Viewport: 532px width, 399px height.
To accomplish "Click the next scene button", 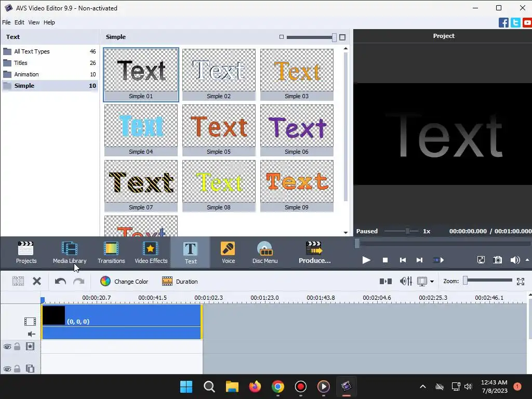I will click(x=438, y=260).
